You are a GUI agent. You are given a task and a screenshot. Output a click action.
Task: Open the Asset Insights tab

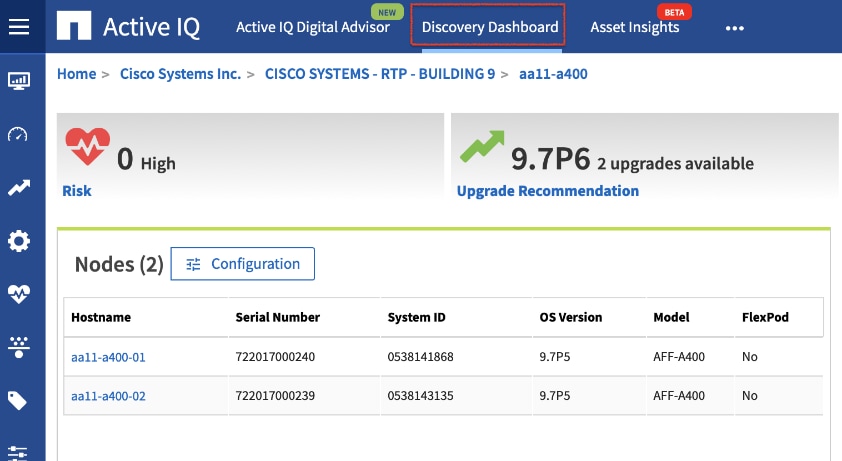pos(635,27)
